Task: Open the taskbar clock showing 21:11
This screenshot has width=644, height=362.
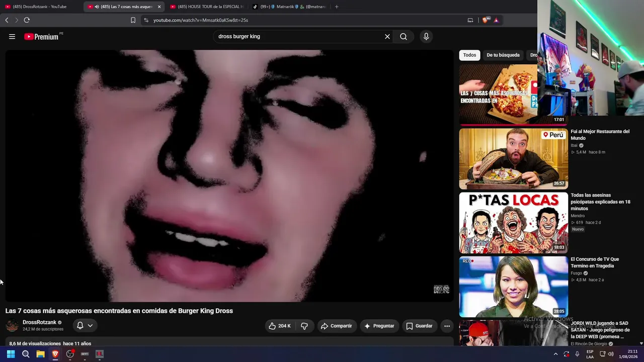Action: (628, 354)
